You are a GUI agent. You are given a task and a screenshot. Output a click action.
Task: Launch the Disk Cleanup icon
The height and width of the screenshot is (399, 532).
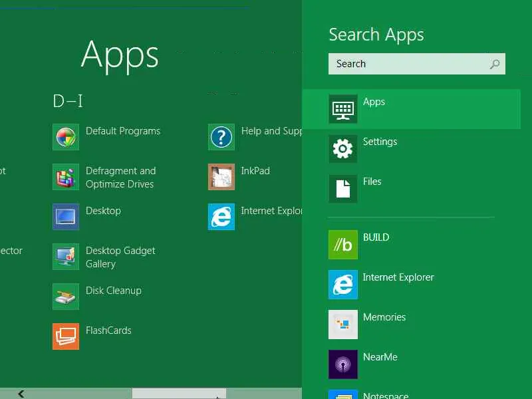pyautogui.click(x=66, y=297)
